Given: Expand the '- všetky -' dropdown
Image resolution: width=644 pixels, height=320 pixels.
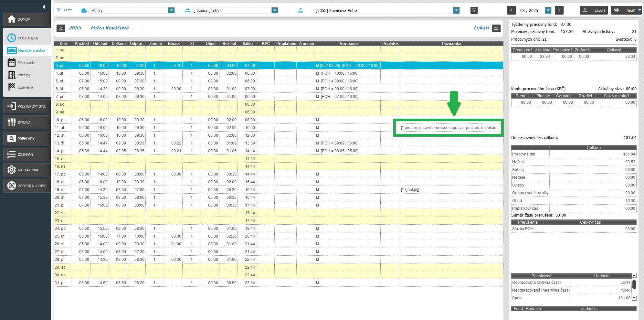Looking at the screenshot, I should tap(171, 10).
